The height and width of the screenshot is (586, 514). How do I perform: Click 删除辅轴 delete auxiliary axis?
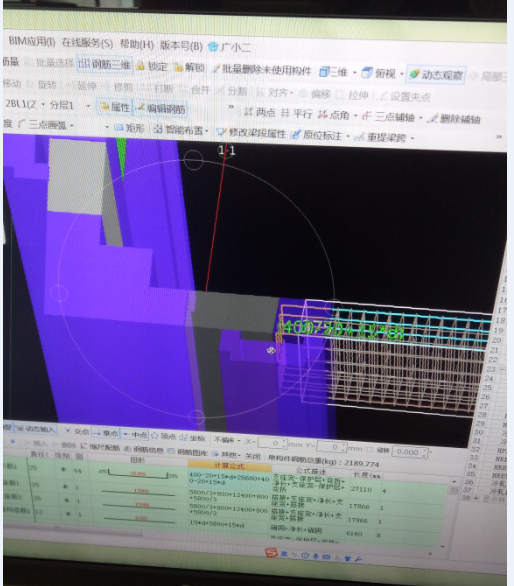point(454,119)
